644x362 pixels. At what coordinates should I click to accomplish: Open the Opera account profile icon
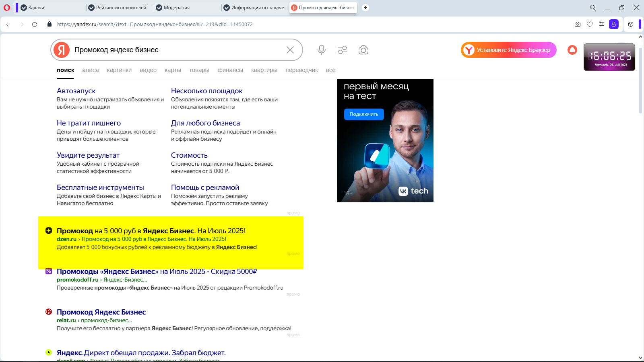[x=614, y=24]
